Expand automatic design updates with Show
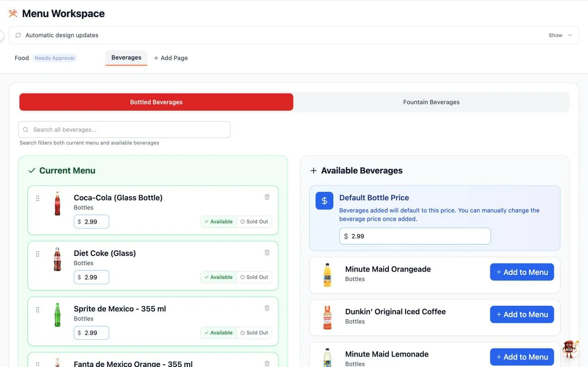588x367 pixels. (x=560, y=35)
